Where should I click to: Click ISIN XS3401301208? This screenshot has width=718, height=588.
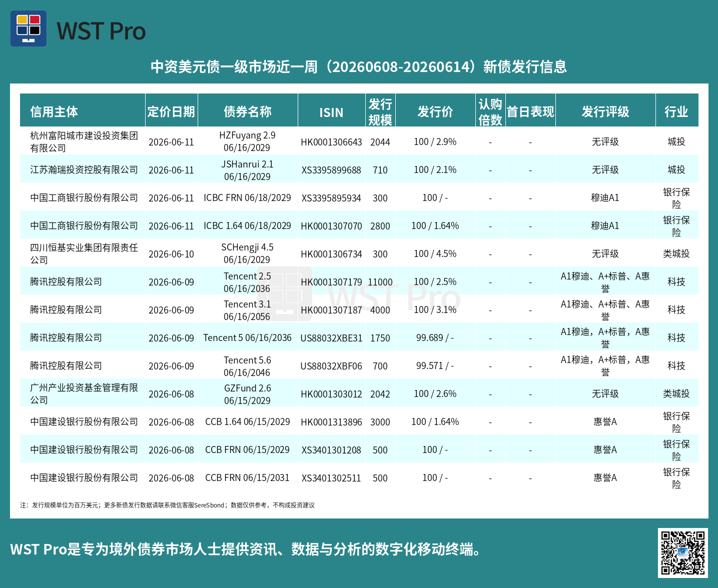[331, 450]
